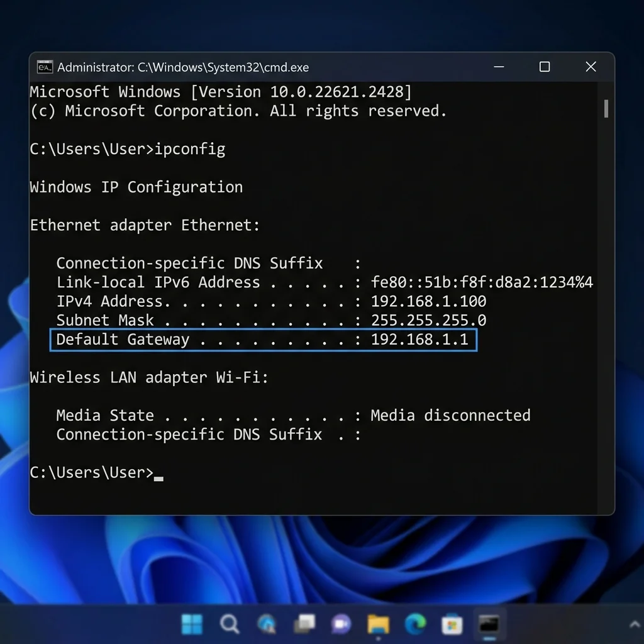The height and width of the screenshot is (644, 644).
Task: Close the Command Prompt window
Action: [x=591, y=67]
